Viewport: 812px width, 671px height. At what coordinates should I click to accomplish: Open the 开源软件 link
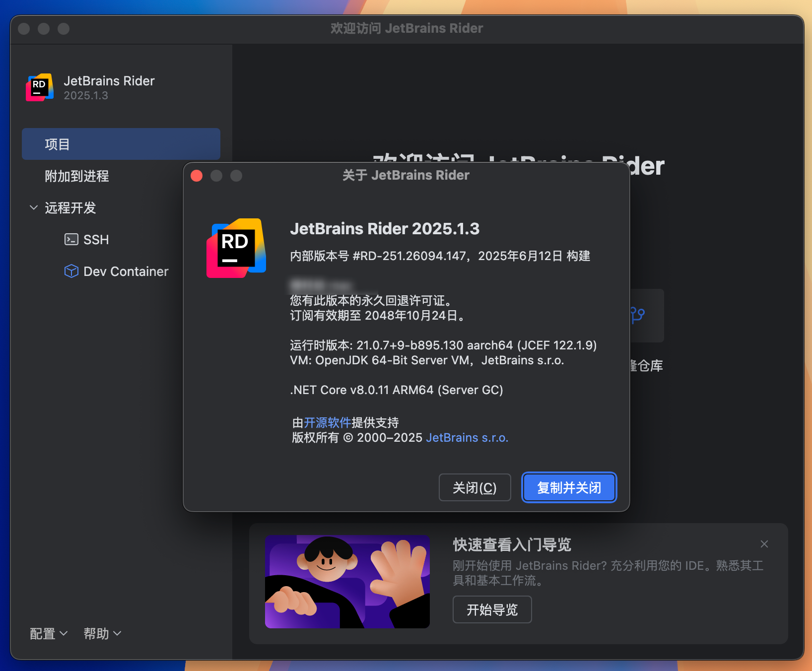[328, 422]
